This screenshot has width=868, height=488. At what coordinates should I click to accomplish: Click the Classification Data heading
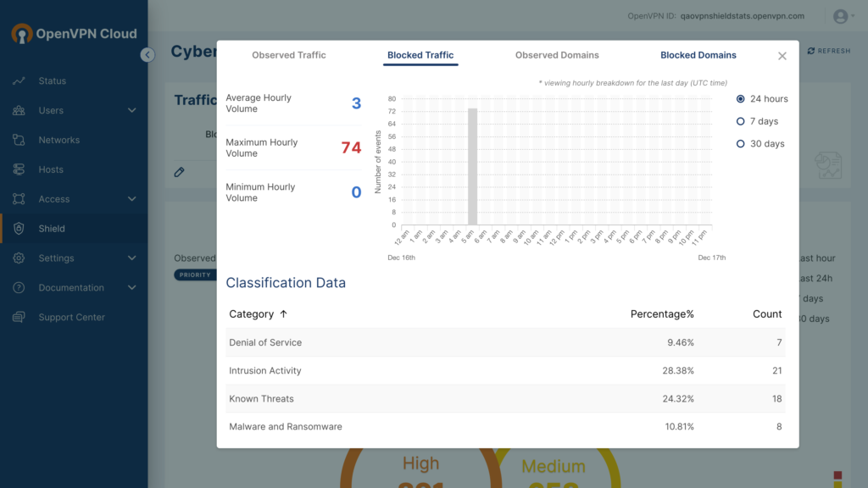286,283
